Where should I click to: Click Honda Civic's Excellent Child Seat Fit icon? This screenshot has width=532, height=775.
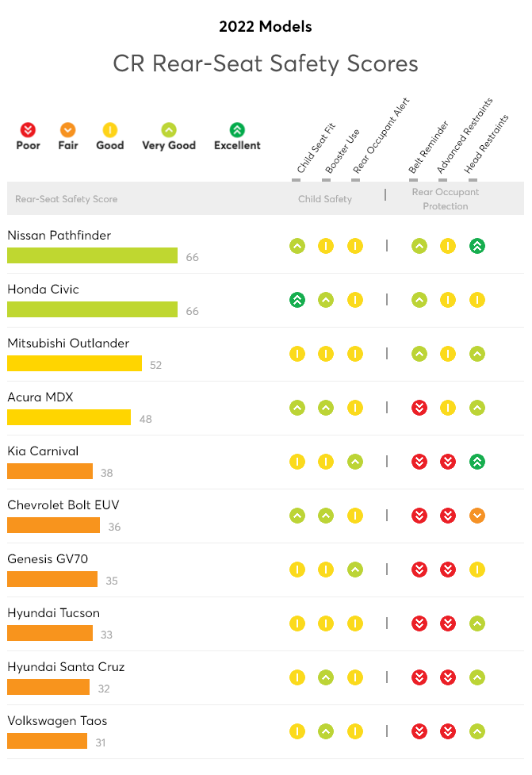[x=297, y=300]
